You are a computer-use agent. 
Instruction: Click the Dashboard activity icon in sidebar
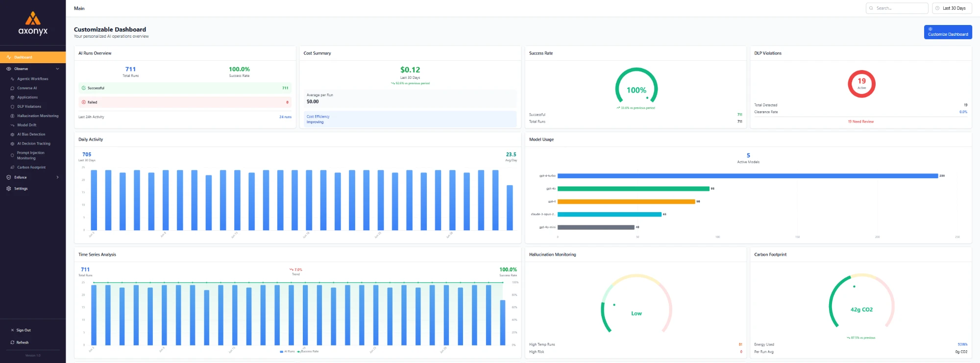point(8,57)
